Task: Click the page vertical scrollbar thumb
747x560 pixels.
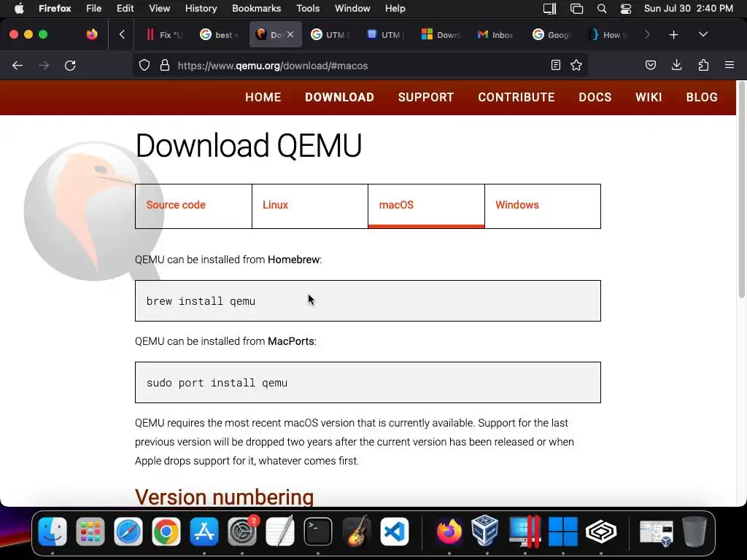Action: [x=741, y=190]
